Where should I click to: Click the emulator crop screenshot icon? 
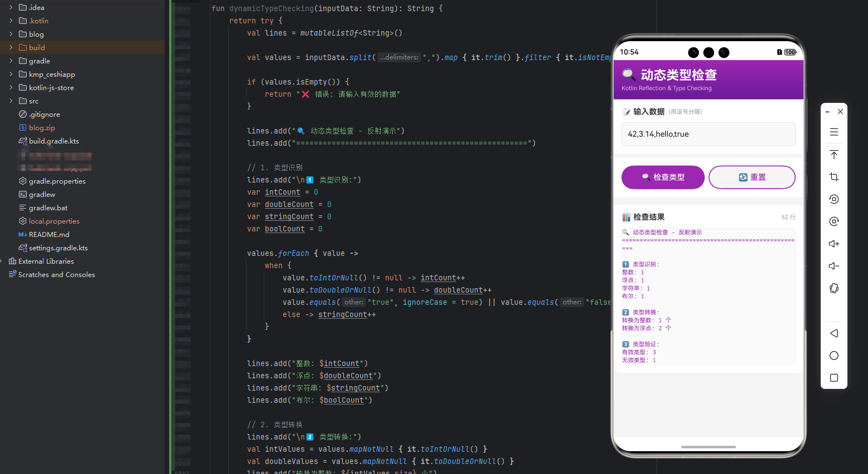[x=834, y=177]
